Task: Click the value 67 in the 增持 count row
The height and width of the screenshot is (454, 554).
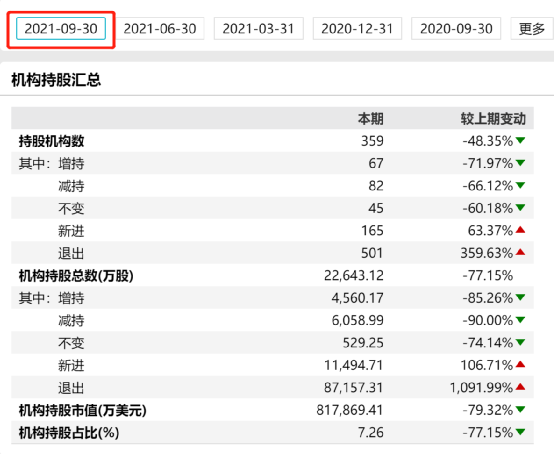Action: tap(376, 163)
